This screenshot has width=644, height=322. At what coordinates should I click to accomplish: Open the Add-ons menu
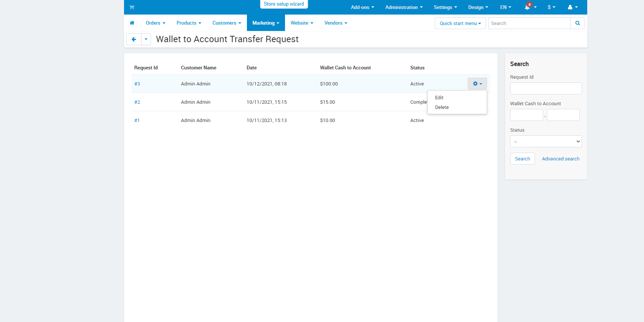point(362,7)
